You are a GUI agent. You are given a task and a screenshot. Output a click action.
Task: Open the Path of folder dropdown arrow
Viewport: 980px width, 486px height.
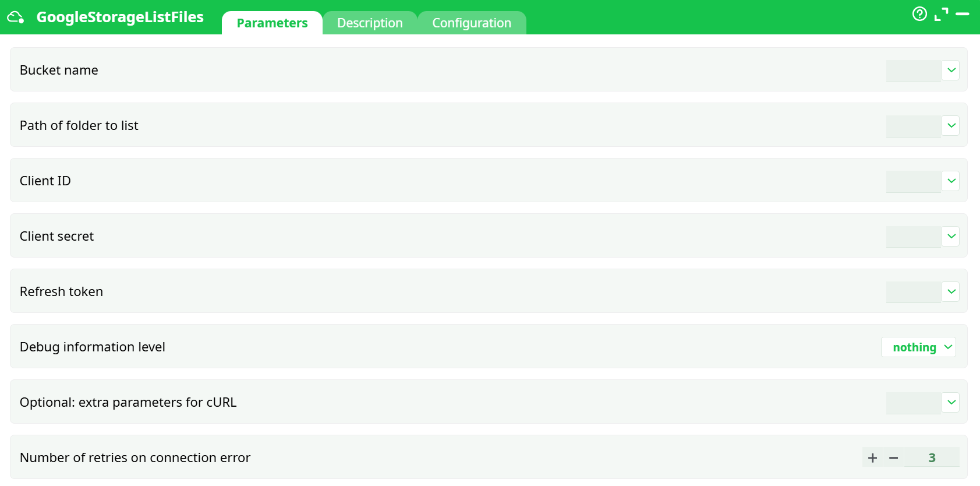tap(951, 126)
